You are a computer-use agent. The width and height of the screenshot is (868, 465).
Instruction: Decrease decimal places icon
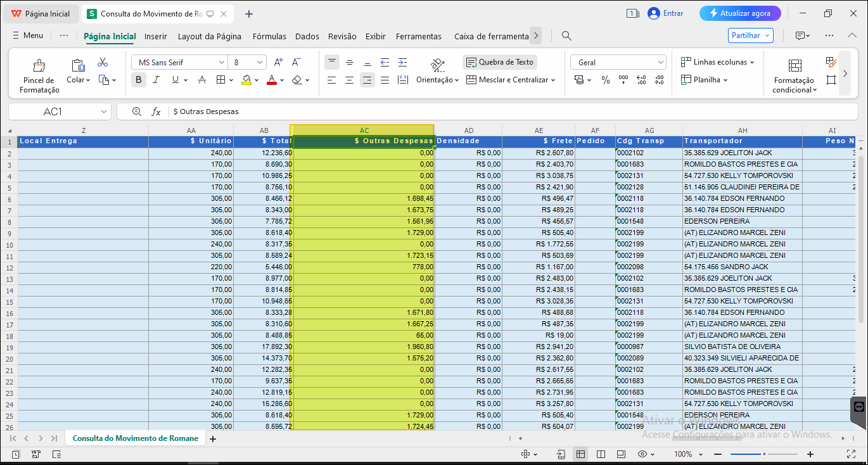click(659, 80)
